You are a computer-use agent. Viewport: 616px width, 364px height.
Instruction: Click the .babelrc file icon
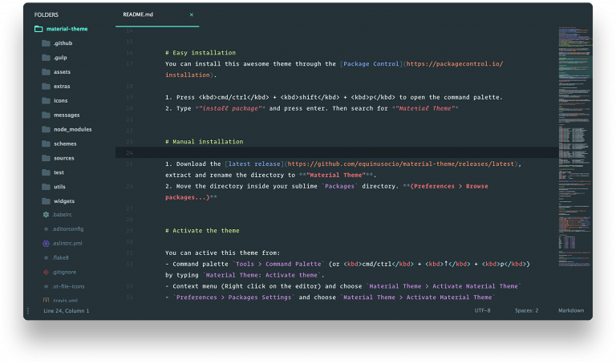(46, 215)
